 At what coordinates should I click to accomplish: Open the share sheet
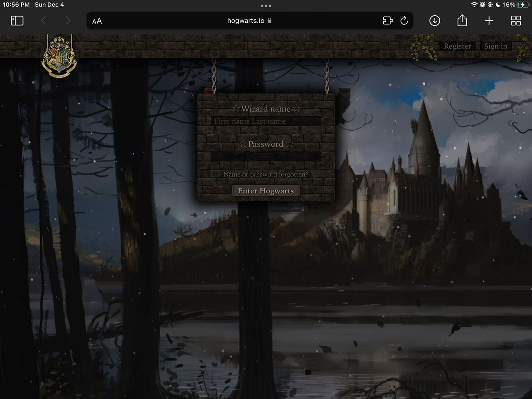[x=462, y=20]
